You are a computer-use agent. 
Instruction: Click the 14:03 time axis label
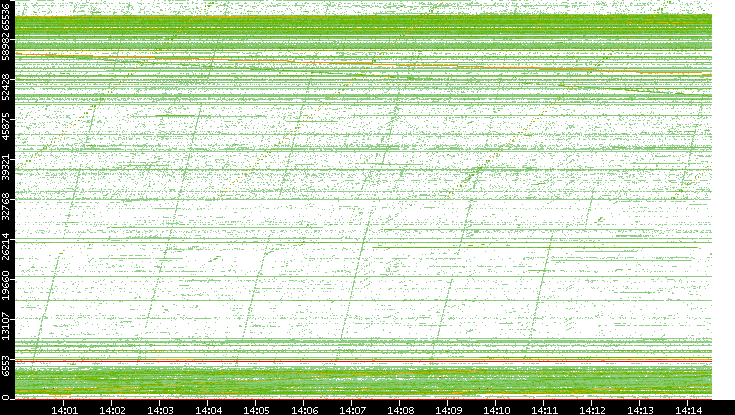pos(160,410)
